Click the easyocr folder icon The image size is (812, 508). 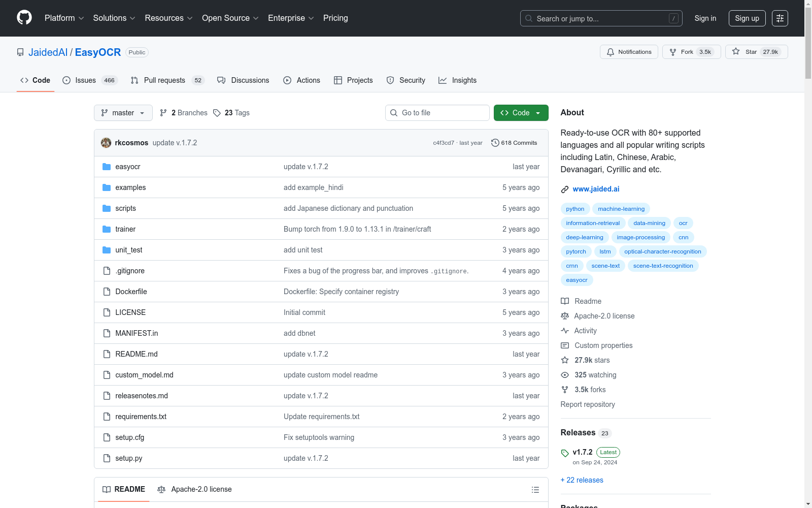(107, 167)
